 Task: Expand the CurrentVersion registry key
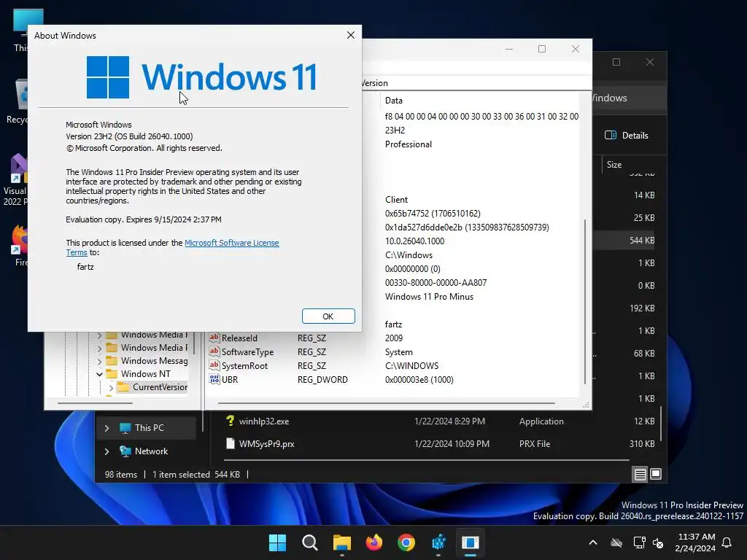coord(111,388)
